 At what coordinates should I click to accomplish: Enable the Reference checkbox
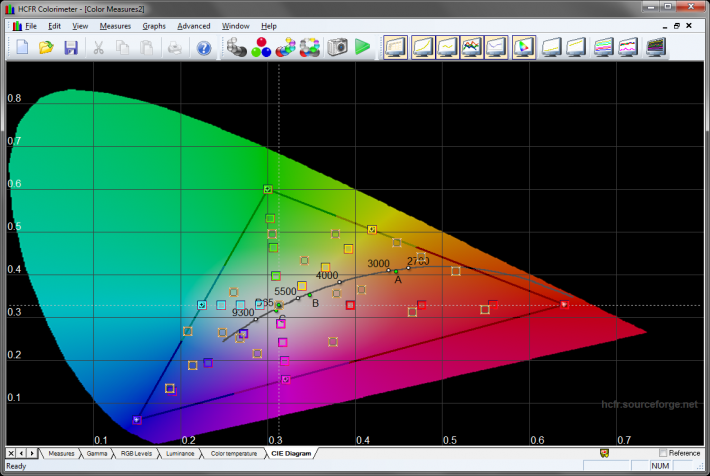tap(663, 453)
